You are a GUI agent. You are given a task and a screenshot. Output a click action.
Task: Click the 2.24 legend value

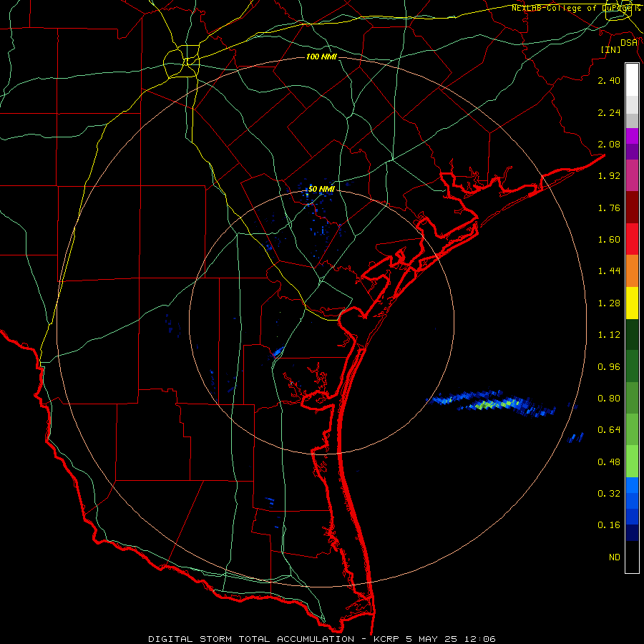click(609, 112)
